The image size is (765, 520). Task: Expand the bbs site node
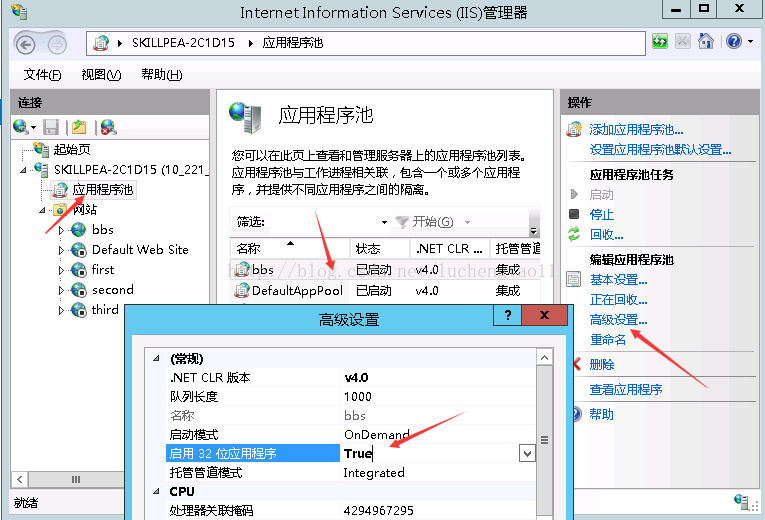click(x=61, y=230)
